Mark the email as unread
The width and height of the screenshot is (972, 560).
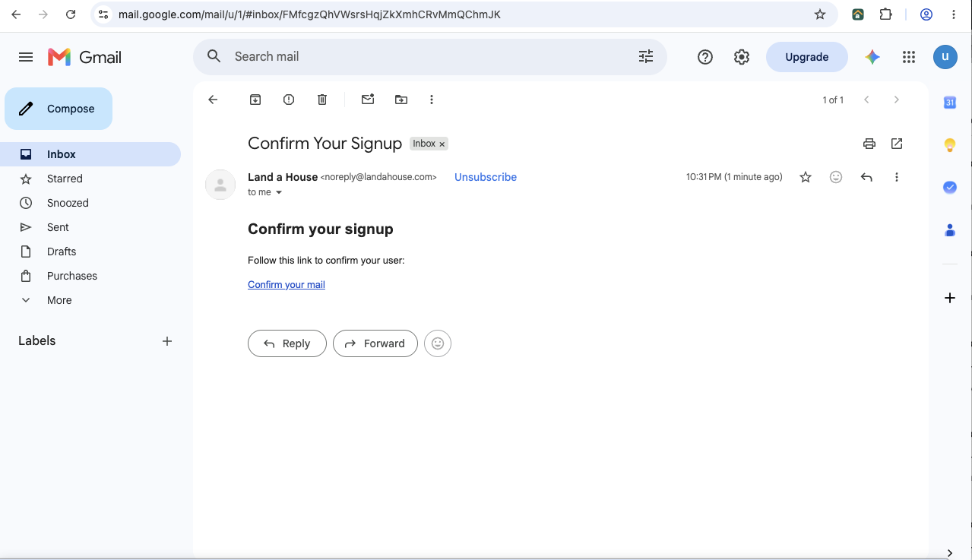pyautogui.click(x=368, y=100)
